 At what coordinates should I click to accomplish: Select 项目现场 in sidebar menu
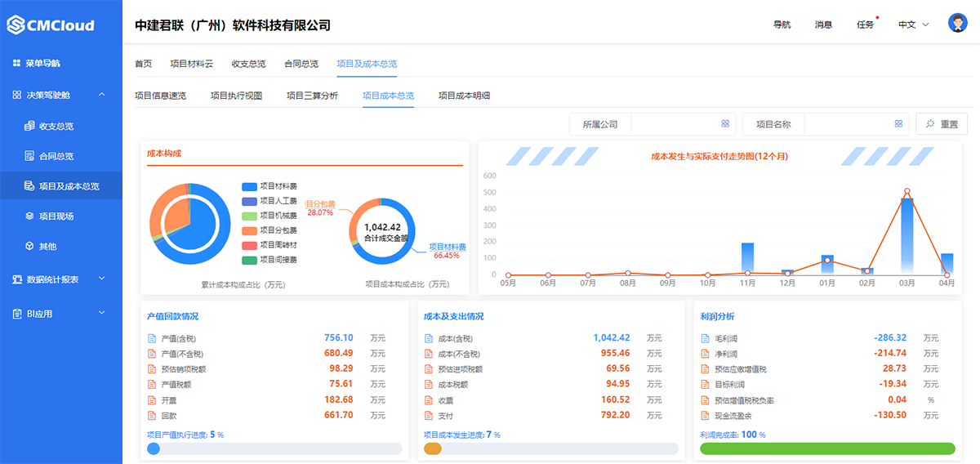point(61,216)
